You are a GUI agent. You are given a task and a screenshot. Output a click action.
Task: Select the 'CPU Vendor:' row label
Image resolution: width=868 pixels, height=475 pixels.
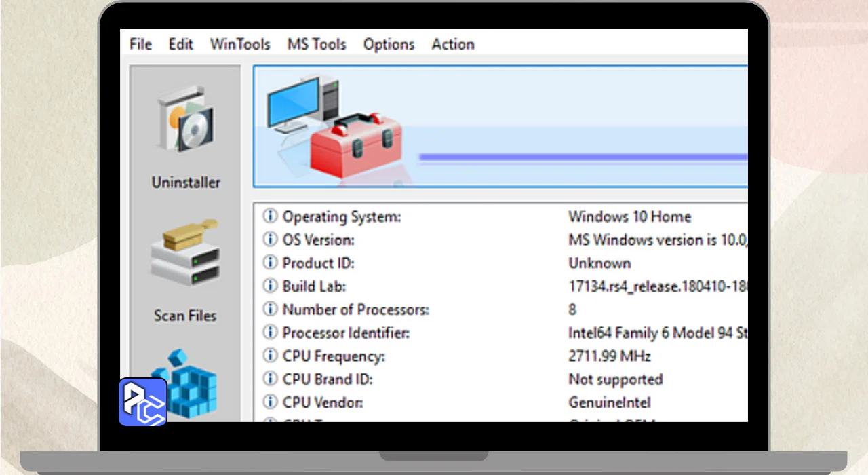[x=323, y=402]
